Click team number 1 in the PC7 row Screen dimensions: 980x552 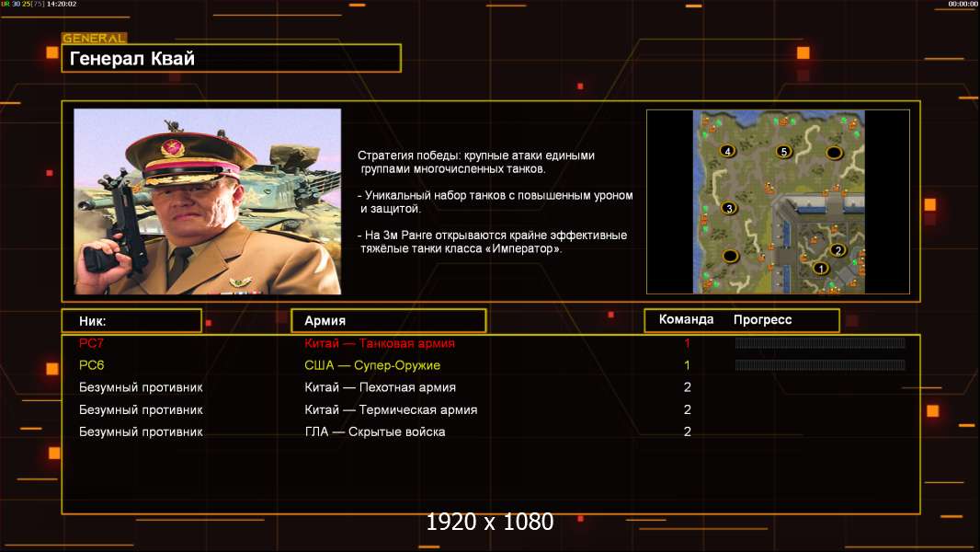[x=687, y=343]
